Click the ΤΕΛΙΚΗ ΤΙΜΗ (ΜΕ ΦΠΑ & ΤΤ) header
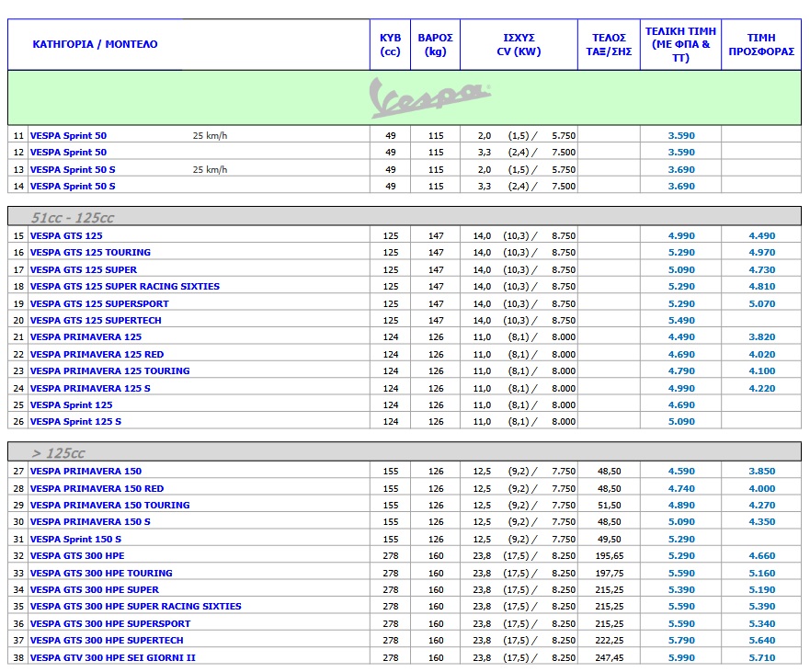810x672 pixels. point(681,44)
